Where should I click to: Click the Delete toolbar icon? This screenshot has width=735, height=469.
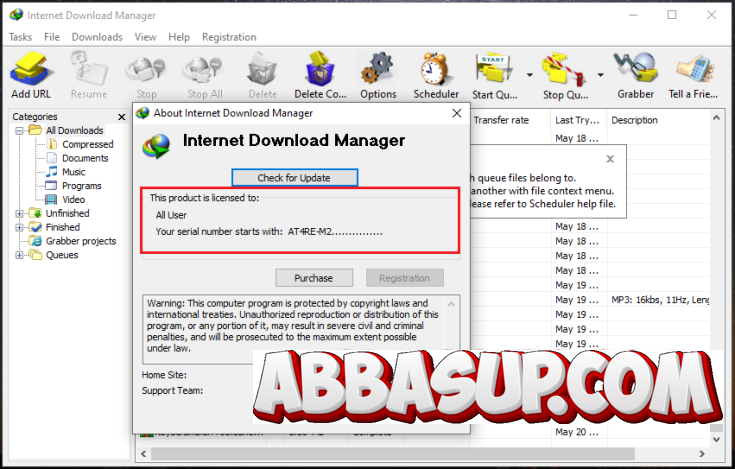pyautogui.click(x=262, y=76)
